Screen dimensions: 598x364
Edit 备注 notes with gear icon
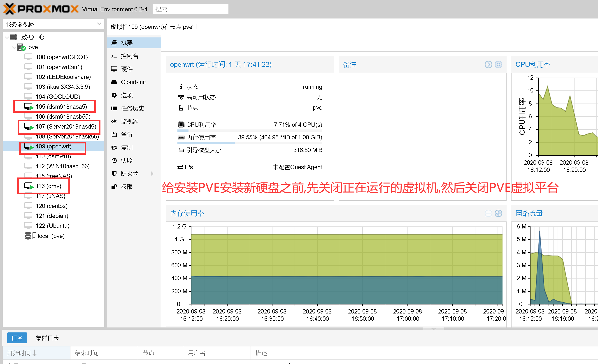pos(498,65)
